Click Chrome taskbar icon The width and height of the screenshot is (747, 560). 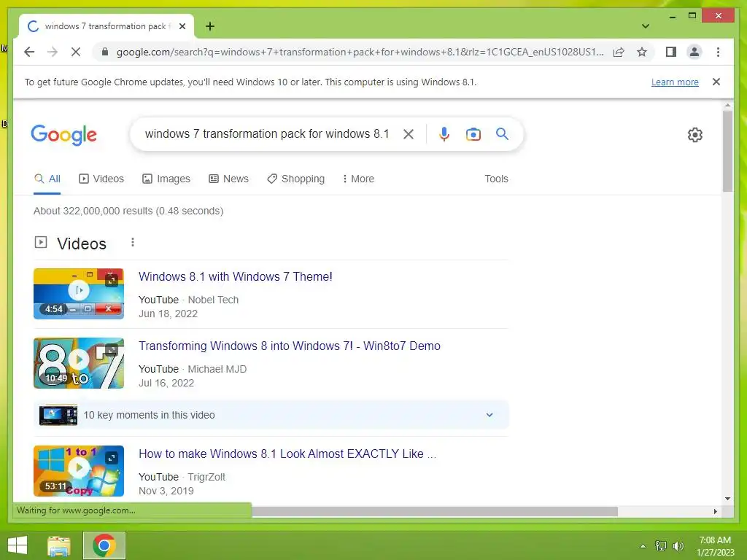tap(104, 545)
